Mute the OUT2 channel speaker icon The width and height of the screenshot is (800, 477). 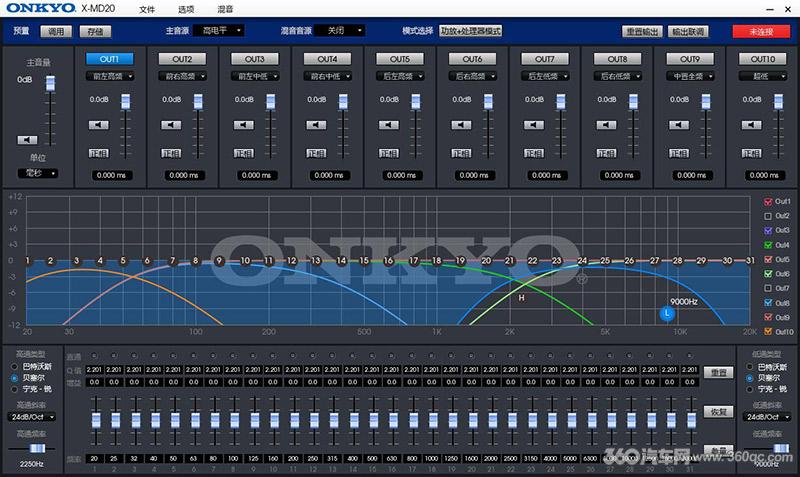click(x=171, y=125)
